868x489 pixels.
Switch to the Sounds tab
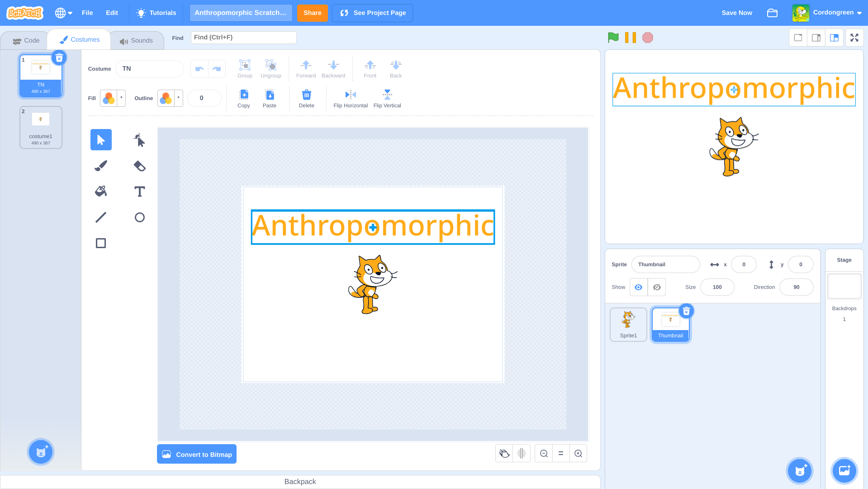(x=137, y=40)
